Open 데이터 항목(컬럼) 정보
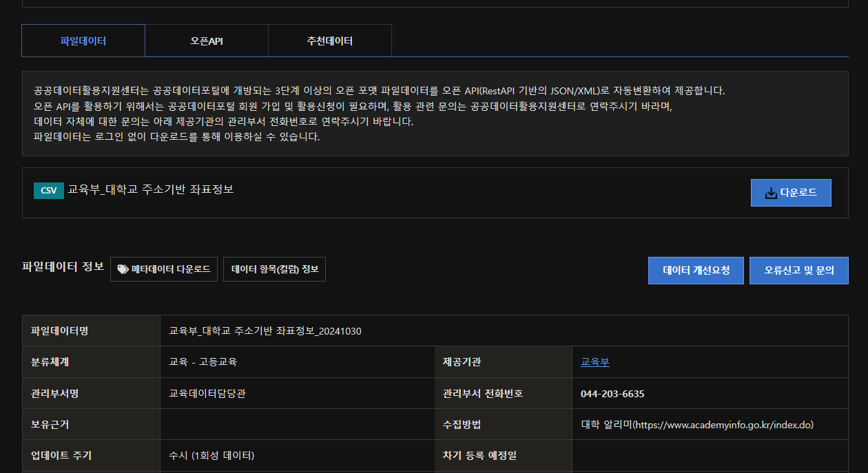 point(274,269)
